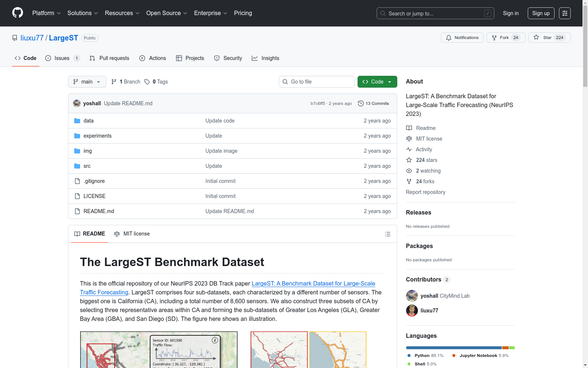588x368 pixels.
Task: Focus the Go to file input
Action: click(317, 82)
